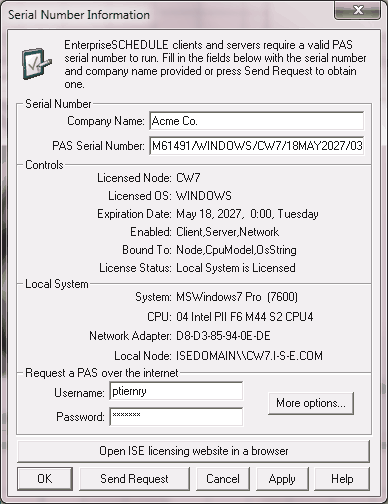
Task: Click Enabled value Client,Server,Network
Action: [x=228, y=232]
